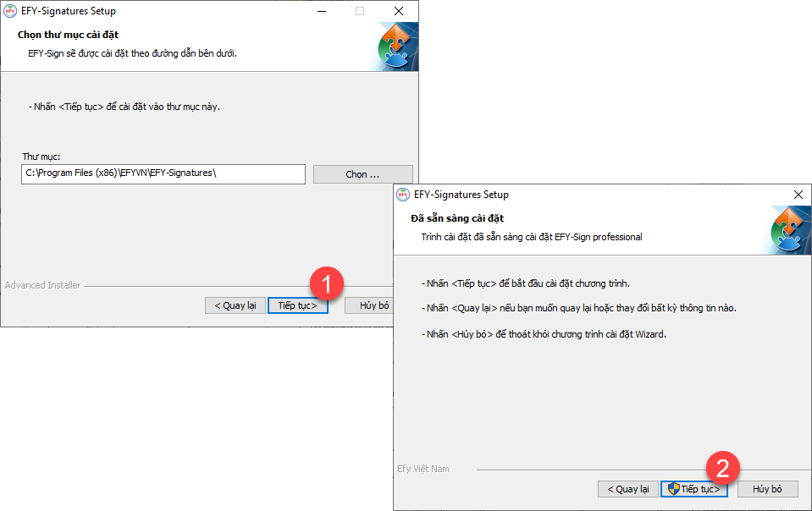Click text 'Nhấn <Tiếp tục> để cài đặt vào thư mục này'
This screenshot has width=812, height=511.
coord(126,107)
